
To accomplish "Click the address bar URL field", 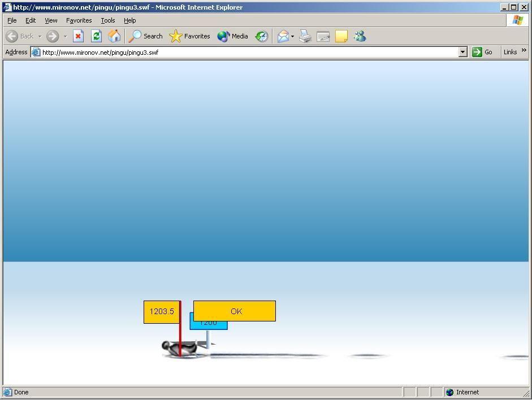I will tap(249, 52).
